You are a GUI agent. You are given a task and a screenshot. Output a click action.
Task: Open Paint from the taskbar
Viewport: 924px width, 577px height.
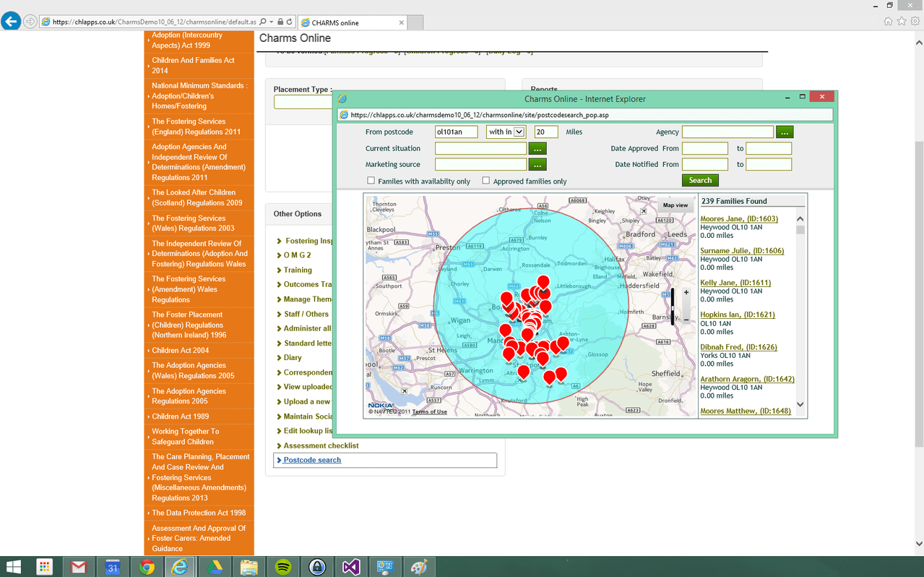[x=419, y=567]
